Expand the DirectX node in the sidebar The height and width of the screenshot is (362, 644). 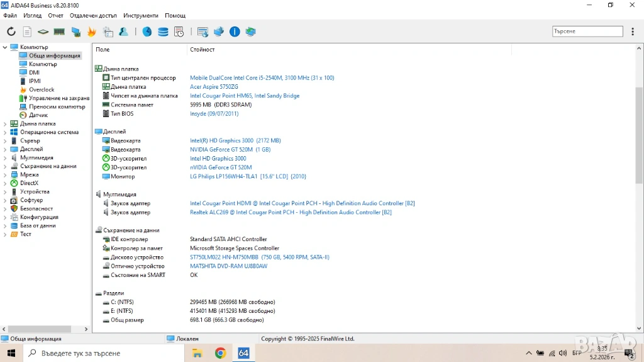5,183
